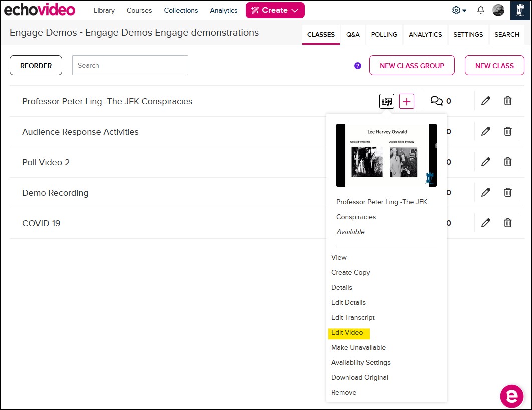The image size is (532, 410).
Task: Click trash icon for Demo Recording row
Action: tap(507, 193)
